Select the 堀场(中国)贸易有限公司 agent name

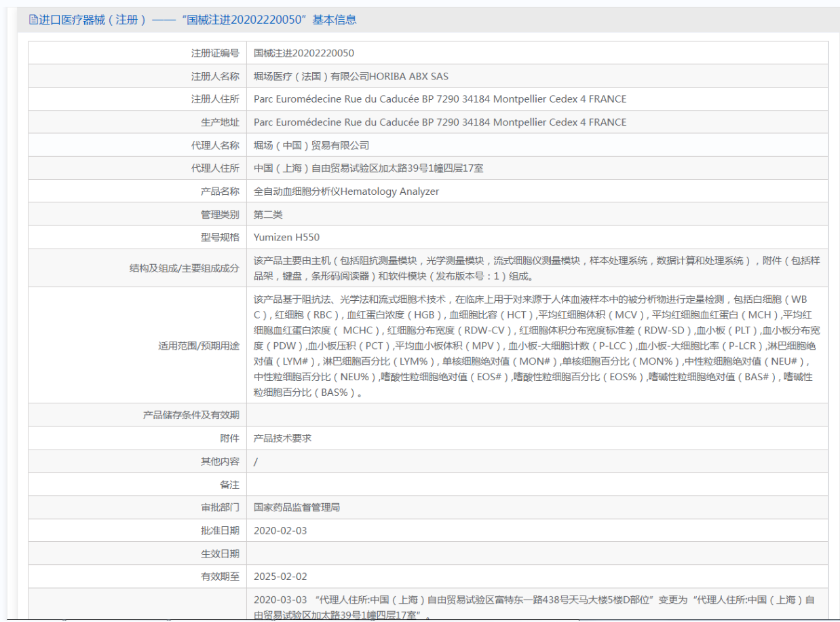[311, 145]
